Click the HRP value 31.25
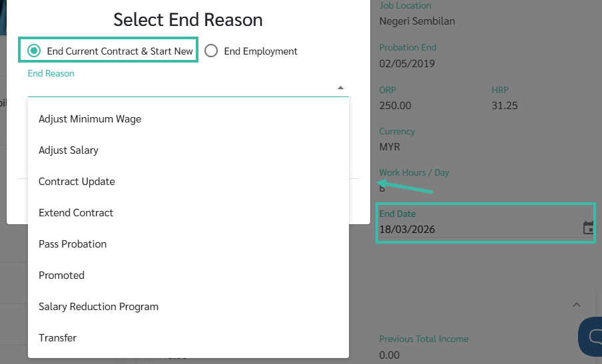 pyautogui.click(x=504, y=106)
